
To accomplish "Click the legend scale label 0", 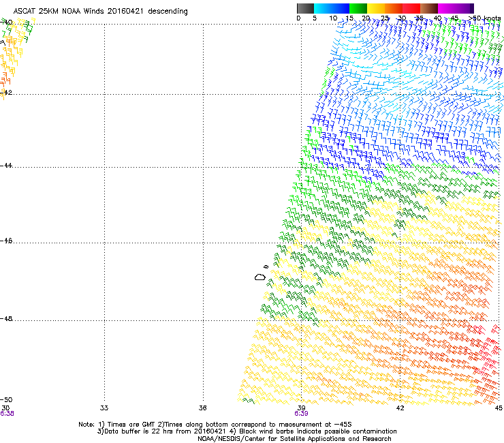I will [298, 18].
